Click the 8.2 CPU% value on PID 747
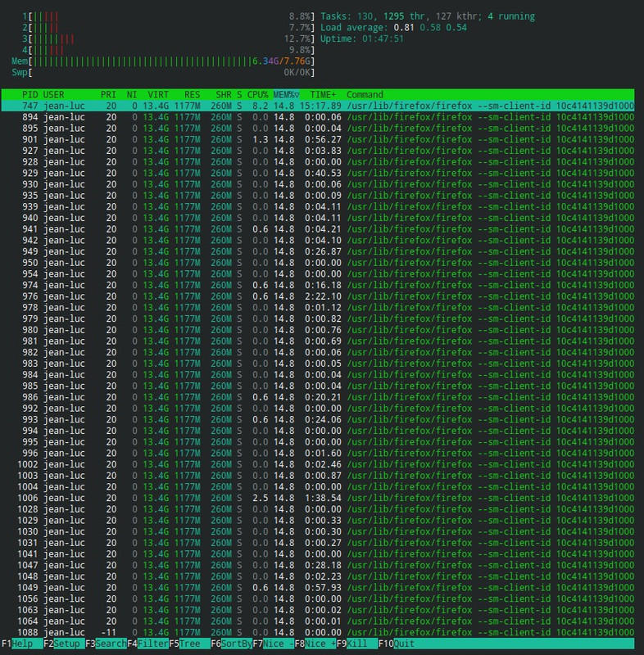Viewport: 644px width, 655px height. (x=261, y=106)
